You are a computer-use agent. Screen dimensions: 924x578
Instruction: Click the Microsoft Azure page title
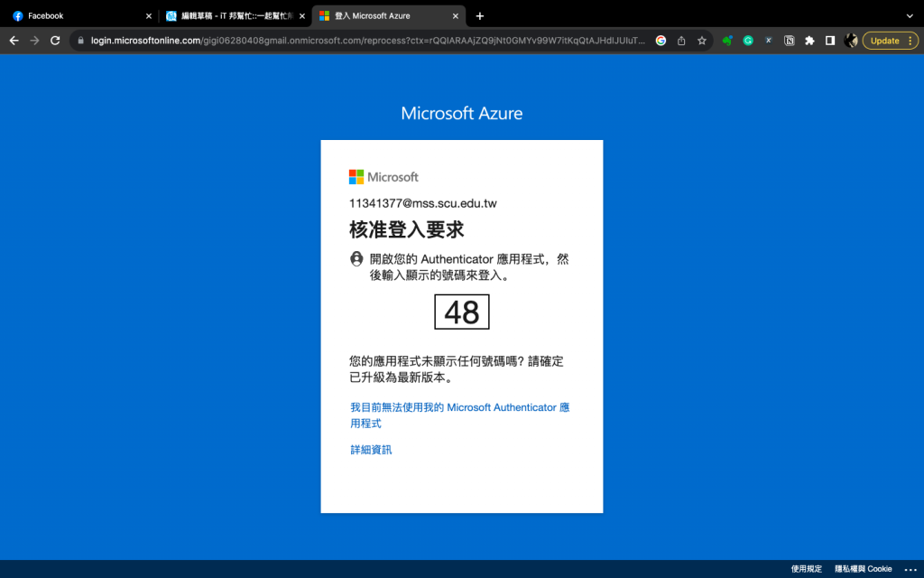pos(462,113)
